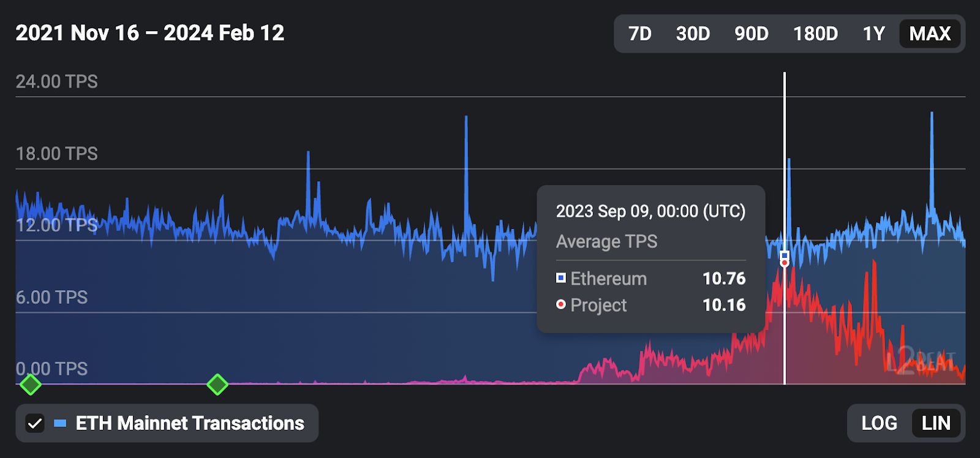980x458 pixels.
Task: Click the Ethereum square icon in tooltip
Action: (560, 278)
